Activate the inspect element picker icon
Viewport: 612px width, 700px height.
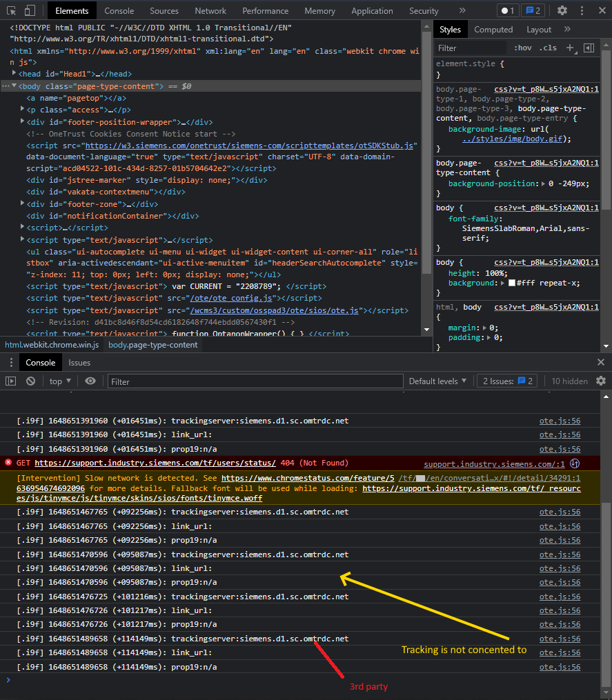click(x=11, y=10)
